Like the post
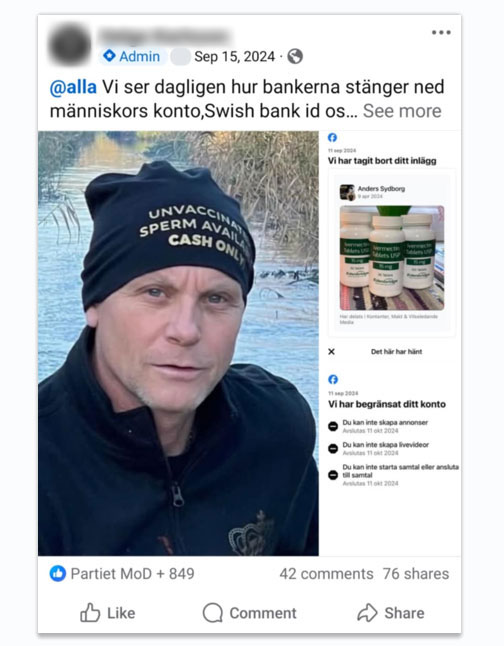 (108, 613)
